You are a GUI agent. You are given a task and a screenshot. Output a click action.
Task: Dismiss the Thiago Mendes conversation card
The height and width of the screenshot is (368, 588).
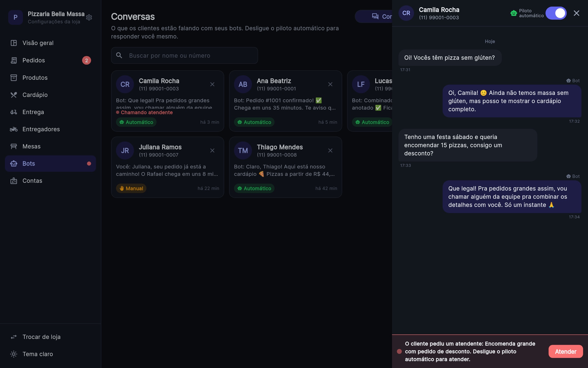coord(330,150)
